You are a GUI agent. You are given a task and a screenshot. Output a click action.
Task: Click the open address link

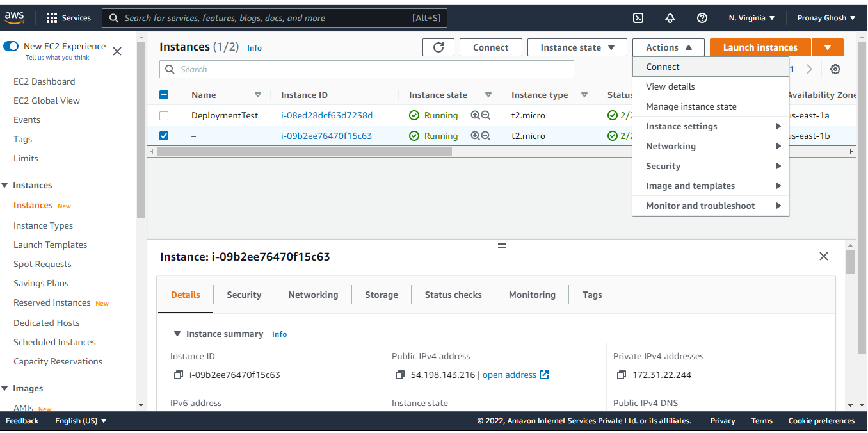(510, 375)
